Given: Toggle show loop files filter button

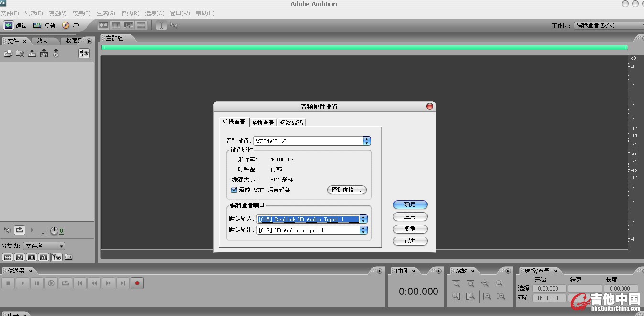Looking at the screenshot, I should (19, 257).
